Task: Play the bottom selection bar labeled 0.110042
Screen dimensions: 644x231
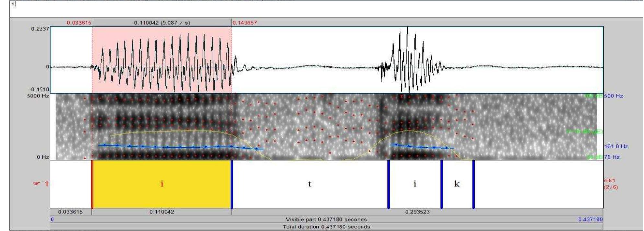Action: click(162, 212)
